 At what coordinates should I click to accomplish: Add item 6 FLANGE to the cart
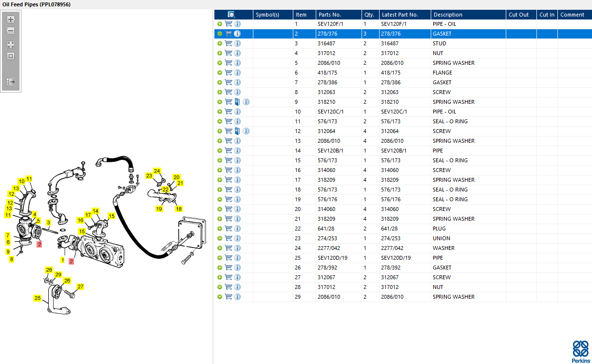229,73
